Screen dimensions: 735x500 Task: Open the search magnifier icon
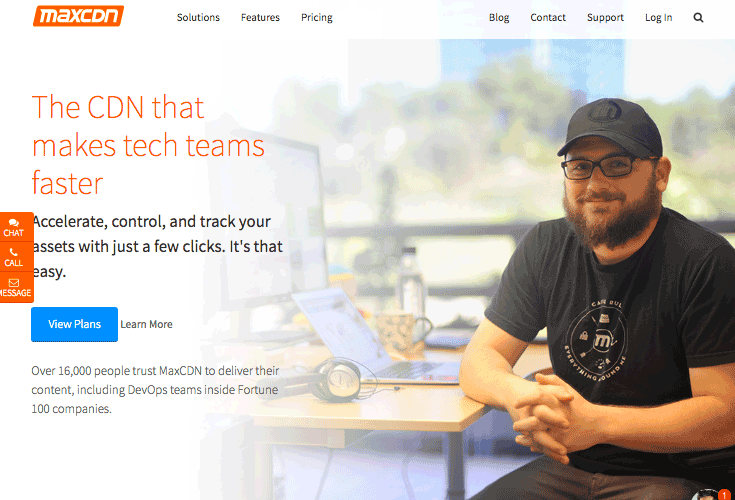coord(698,18)
